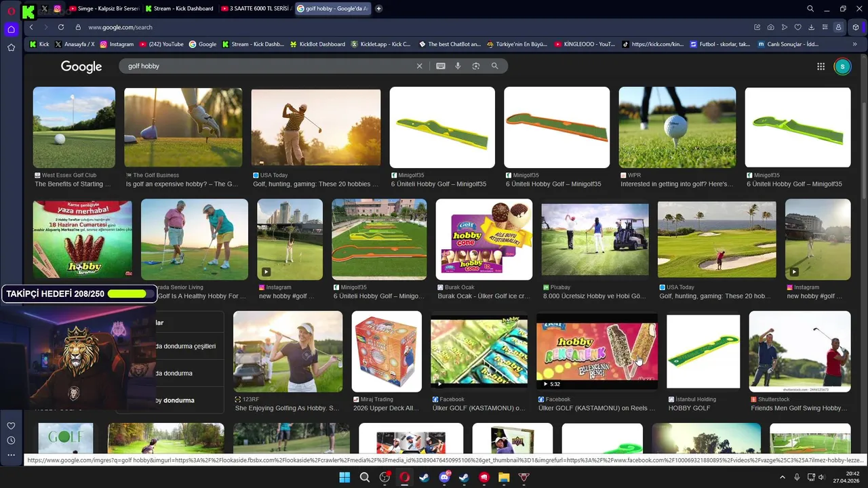
Task: Open the Anasayfa / X bookmark
Action: coord(75,44)
